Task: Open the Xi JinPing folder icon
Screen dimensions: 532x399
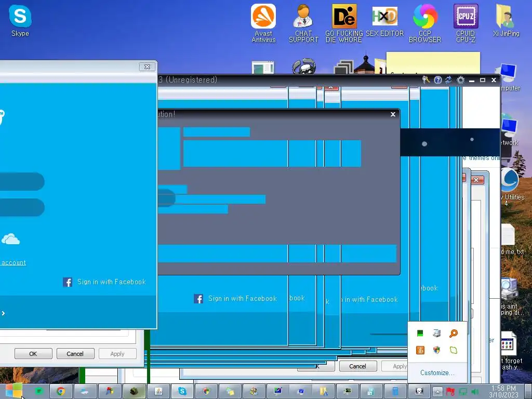Action: tap(506, 20)
